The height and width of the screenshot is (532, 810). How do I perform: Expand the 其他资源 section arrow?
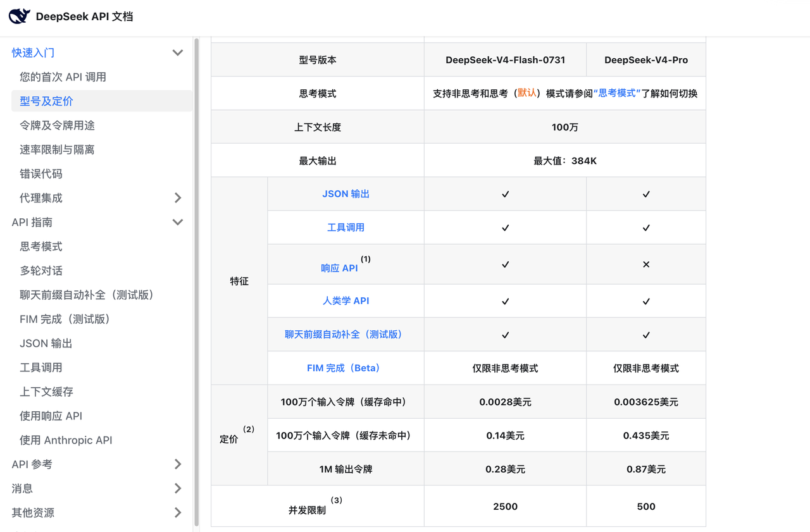[x=178, y=512]
